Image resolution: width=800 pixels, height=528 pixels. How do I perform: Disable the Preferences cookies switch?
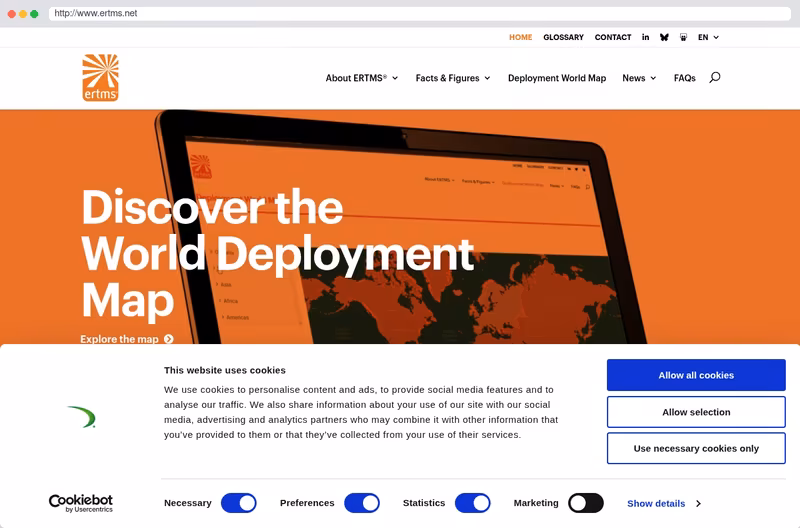click(362, 503)
